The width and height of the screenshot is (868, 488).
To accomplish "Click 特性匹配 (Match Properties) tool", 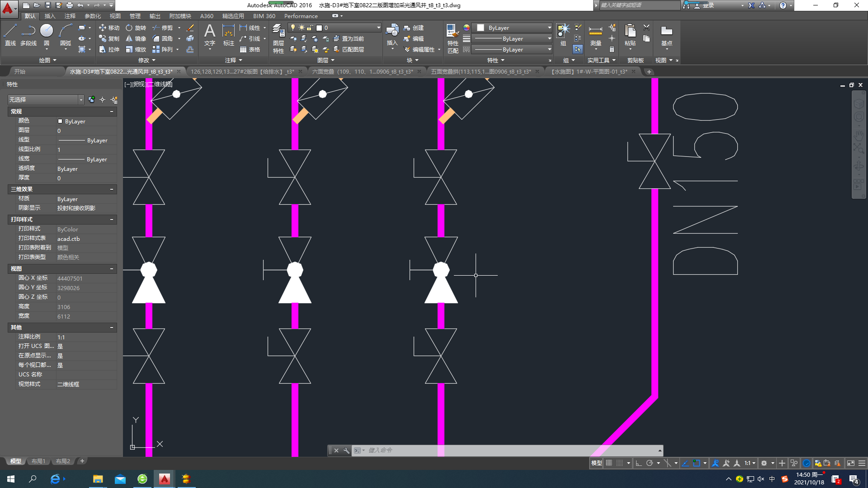I will click(x=453, y=39).
